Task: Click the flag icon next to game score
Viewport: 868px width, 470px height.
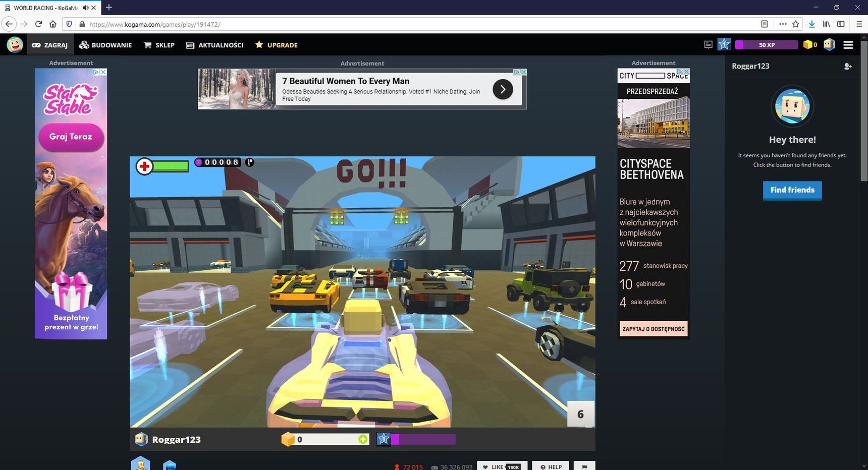Action: 249,162
